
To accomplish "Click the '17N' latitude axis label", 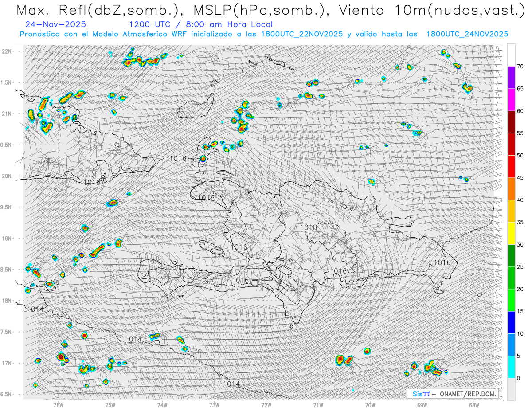I will point(7,363).
